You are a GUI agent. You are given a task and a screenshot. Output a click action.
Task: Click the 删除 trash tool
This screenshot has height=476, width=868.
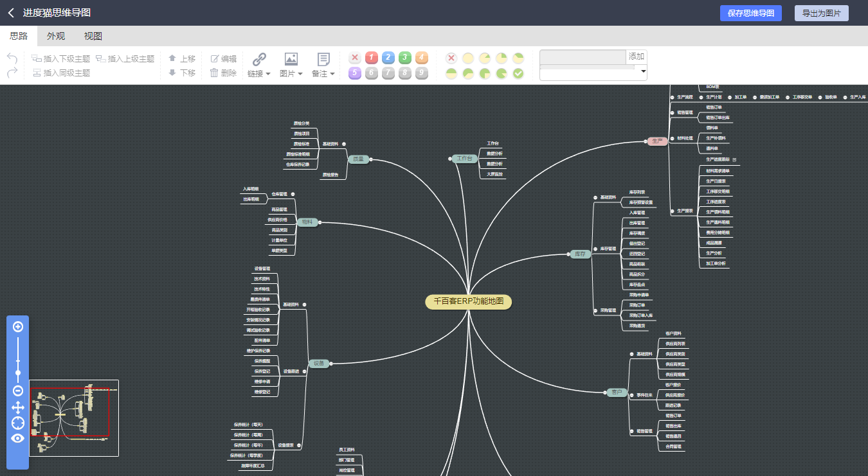[x=223, y=73]
